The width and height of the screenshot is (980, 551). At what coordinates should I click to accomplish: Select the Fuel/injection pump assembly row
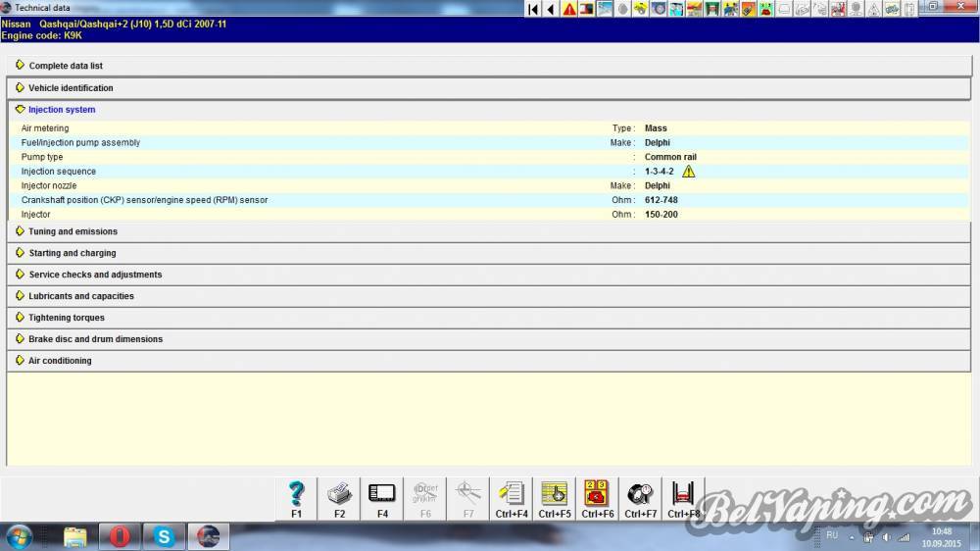490,142
